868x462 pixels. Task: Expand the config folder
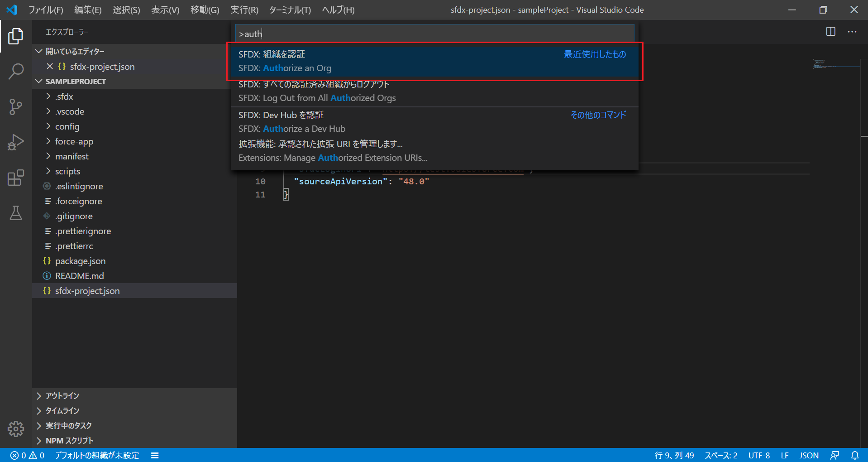(x=134, y=126)
